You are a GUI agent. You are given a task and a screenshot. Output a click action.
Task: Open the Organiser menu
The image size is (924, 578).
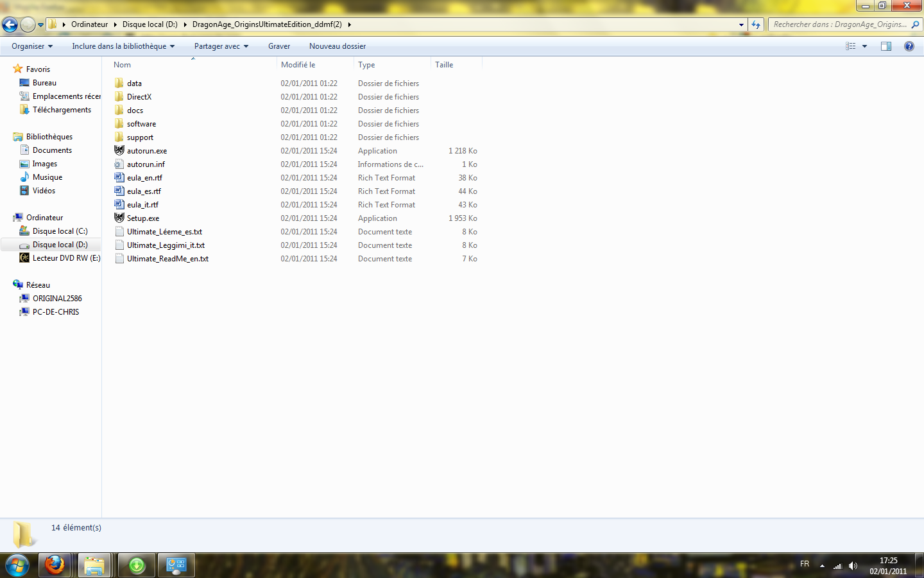[32, 46]
